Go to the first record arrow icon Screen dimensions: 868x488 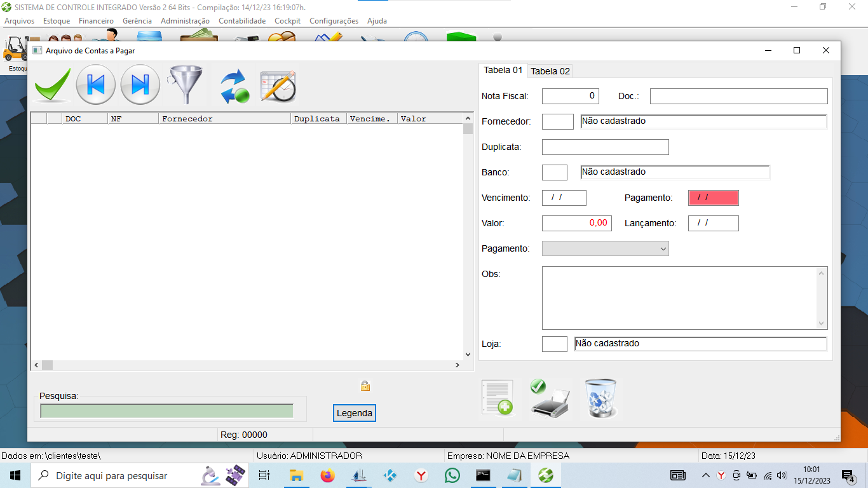tap(95, 85)
